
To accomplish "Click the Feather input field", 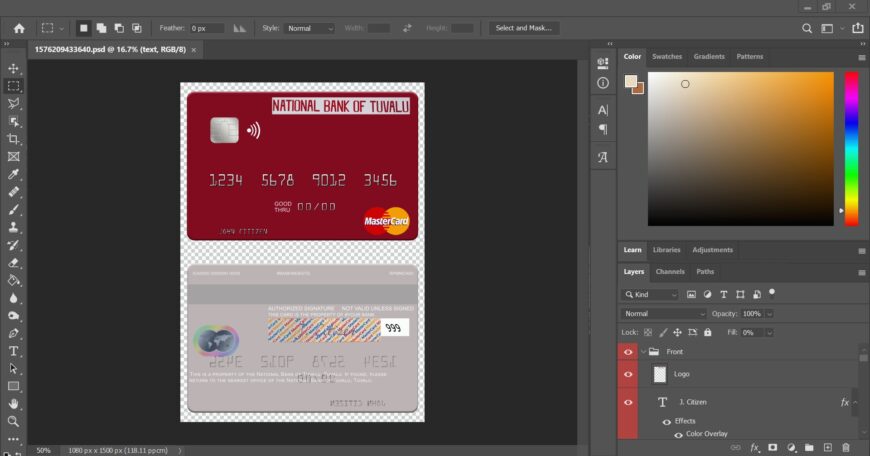I will click(x=207, y=28).
